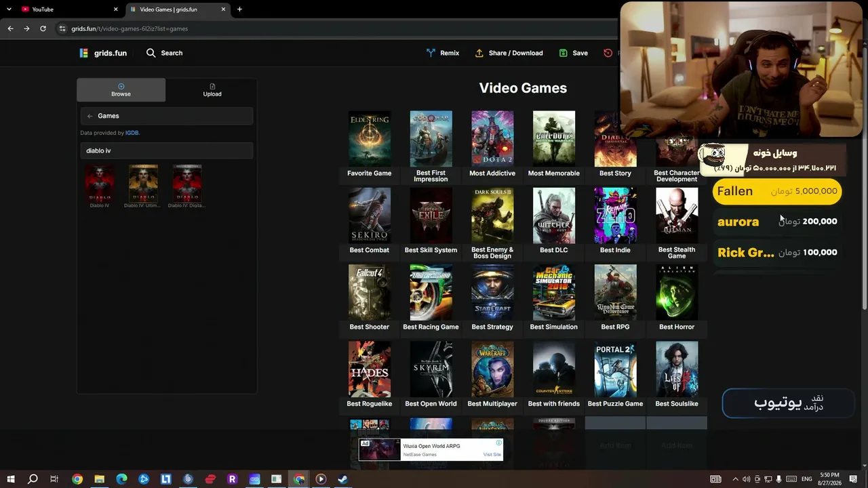Image resolution: width=868 pixels, height=488 pixels.
Task: Open Microsoft Edge from the taskbar
Action: coord(121,479)
